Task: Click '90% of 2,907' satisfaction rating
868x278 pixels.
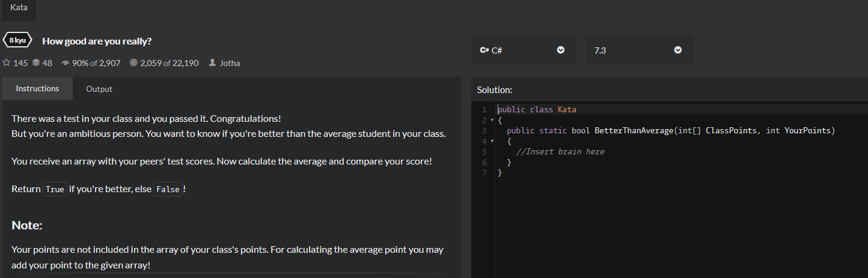Action: coord(96,63)
